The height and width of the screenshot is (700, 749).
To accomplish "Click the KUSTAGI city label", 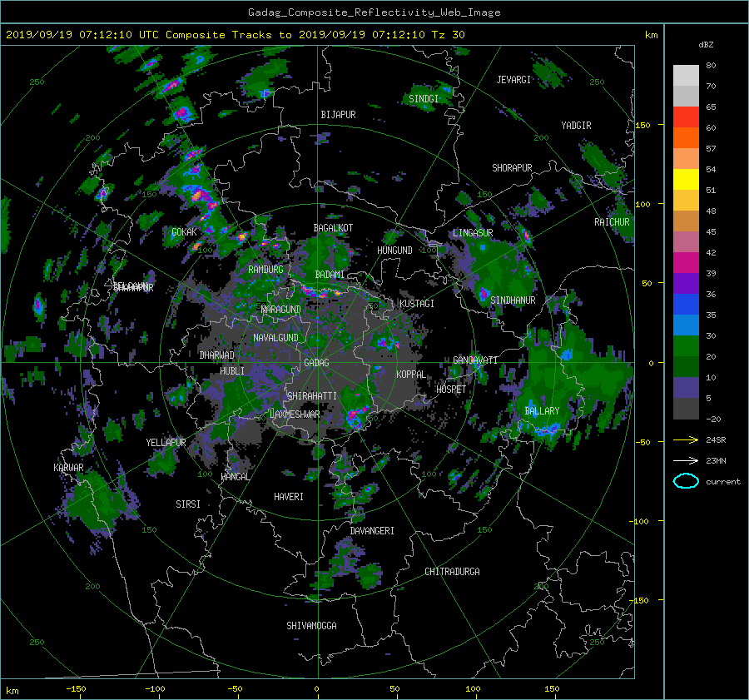I will click(x=417, y=304).
